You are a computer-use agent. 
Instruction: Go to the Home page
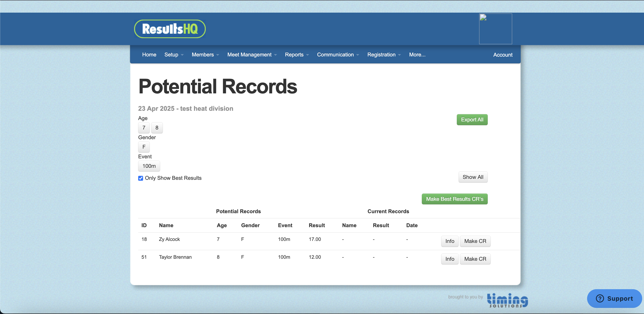[149, 54]
